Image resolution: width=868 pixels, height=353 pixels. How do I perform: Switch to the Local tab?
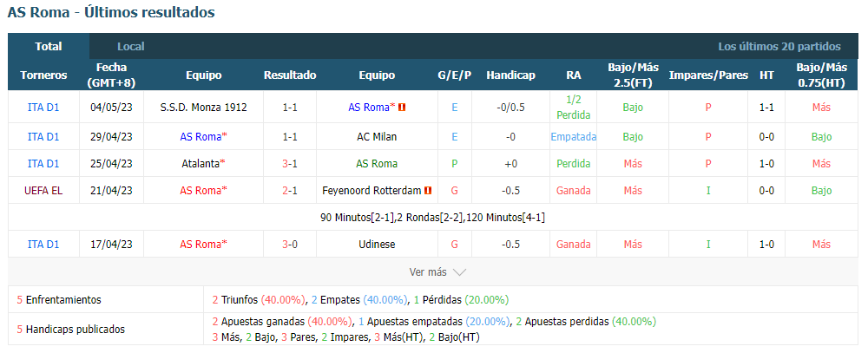pyautogui.click(x=131, y=47)
